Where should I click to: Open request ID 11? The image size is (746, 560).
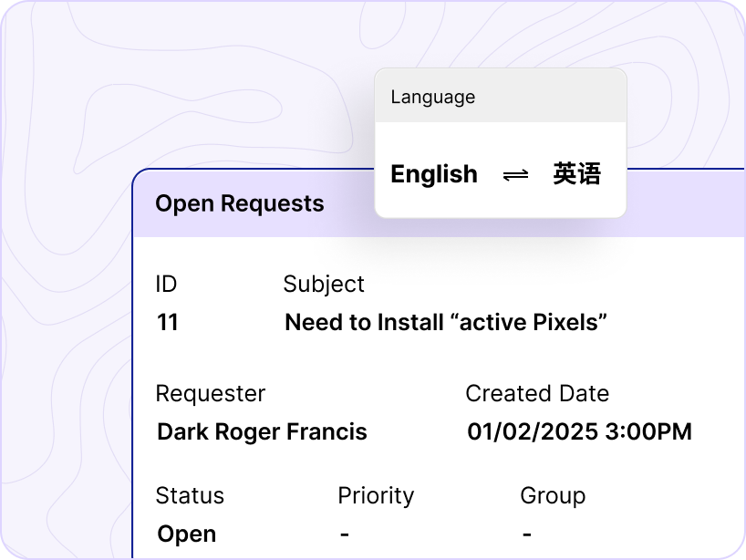(x=168, y=323)
